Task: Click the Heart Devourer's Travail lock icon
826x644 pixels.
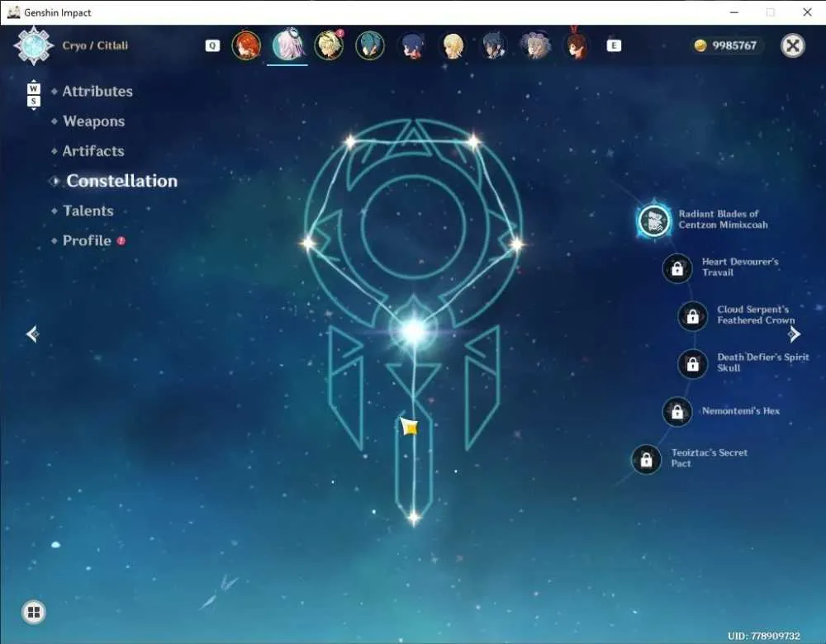Action: pyautogui.click(x=677, y=268)
